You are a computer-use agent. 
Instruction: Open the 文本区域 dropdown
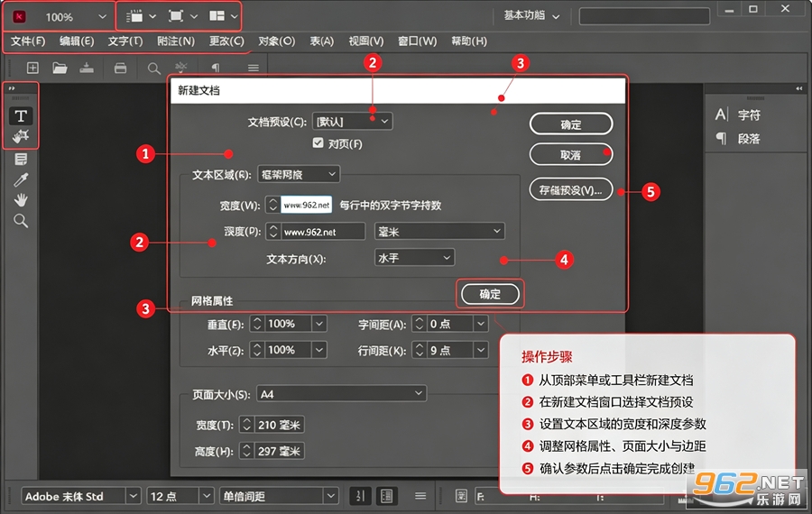(299, 174)
